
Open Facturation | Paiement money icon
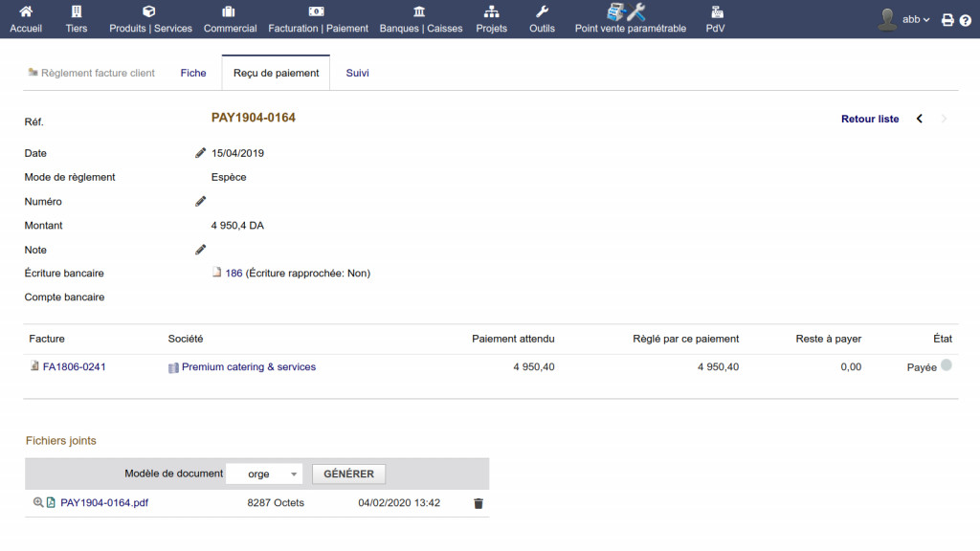pos(316,11)
